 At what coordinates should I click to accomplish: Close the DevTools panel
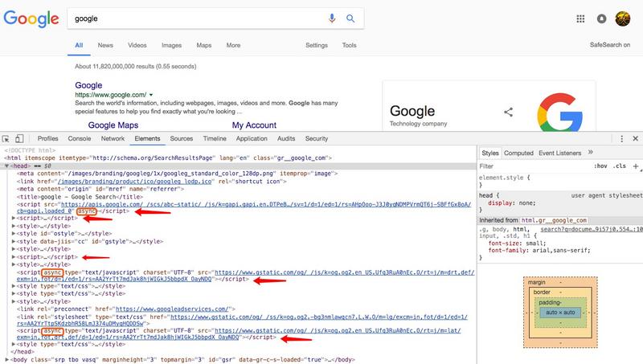point(635,138)
